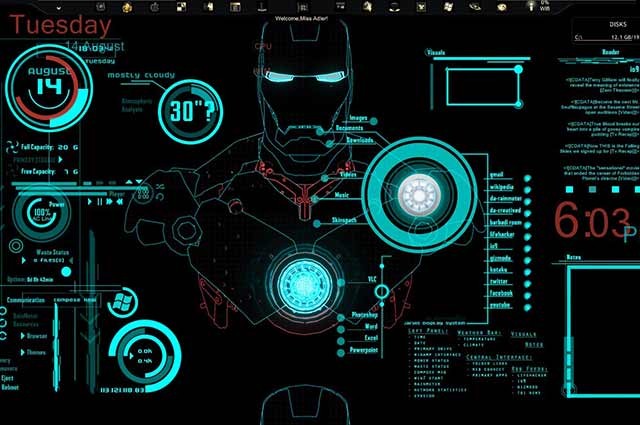The image size is (640, 425).
Task: Open the Documents folder launcher
Action: pos(349,128)
